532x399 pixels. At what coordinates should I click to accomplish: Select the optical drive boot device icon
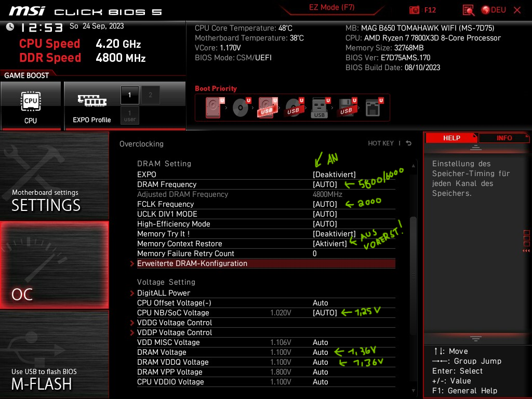pos(241,107)
